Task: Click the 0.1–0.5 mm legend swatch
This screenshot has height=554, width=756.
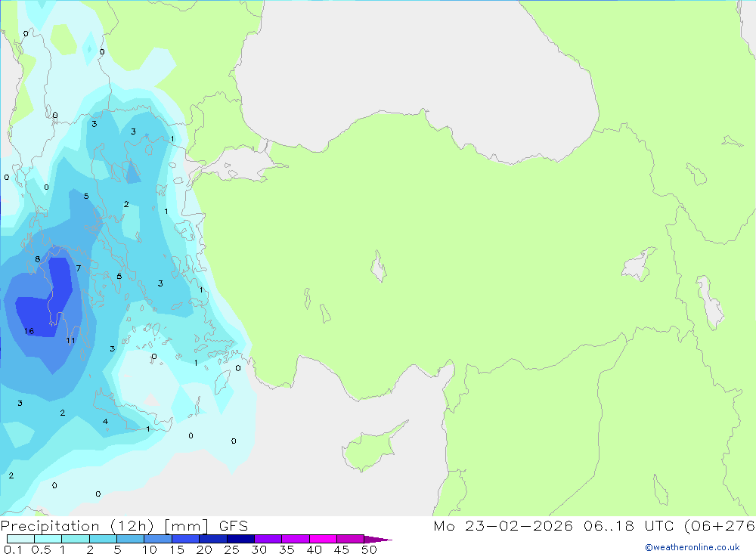Action: 20,539
